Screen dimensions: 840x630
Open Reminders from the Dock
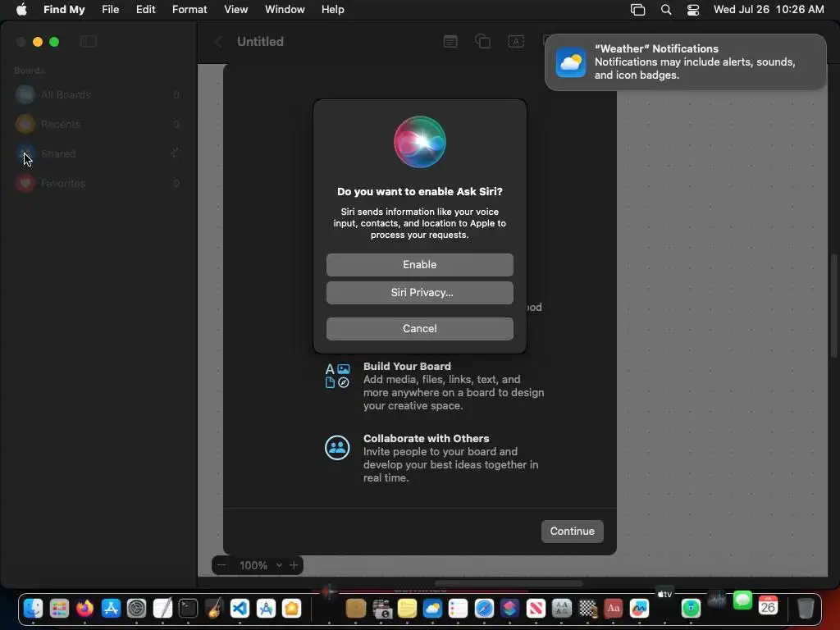[x=458, y=608]
